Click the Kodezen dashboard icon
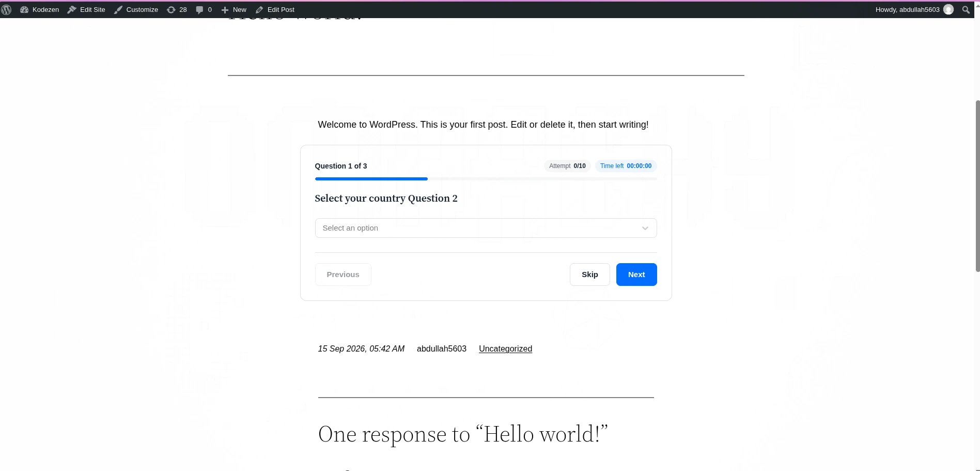 (24, 10)
